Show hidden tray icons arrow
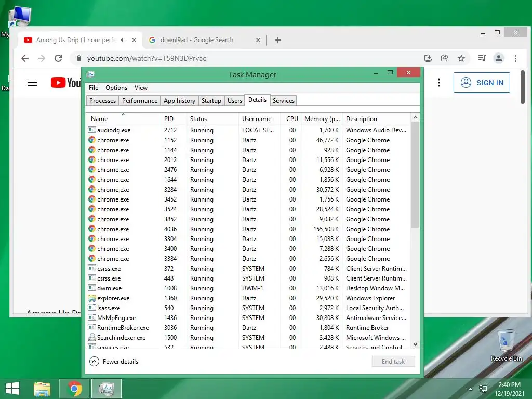This screenshot has height=399, width=532. click(470, 389)
